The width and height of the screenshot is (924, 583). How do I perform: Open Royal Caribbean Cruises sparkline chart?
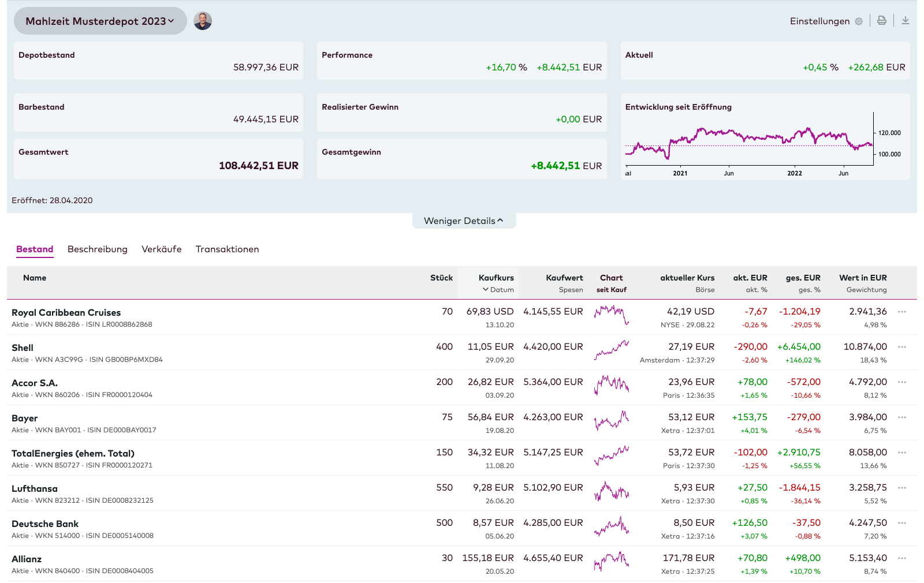612,316
